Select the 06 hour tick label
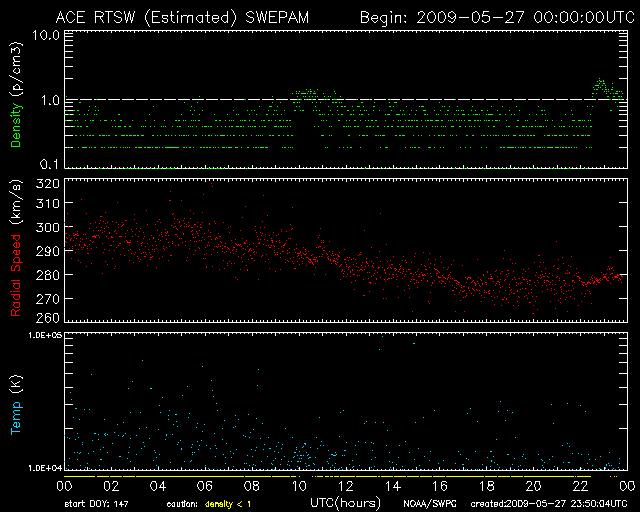This screenshot has width=640, height=512. point(205,486)
